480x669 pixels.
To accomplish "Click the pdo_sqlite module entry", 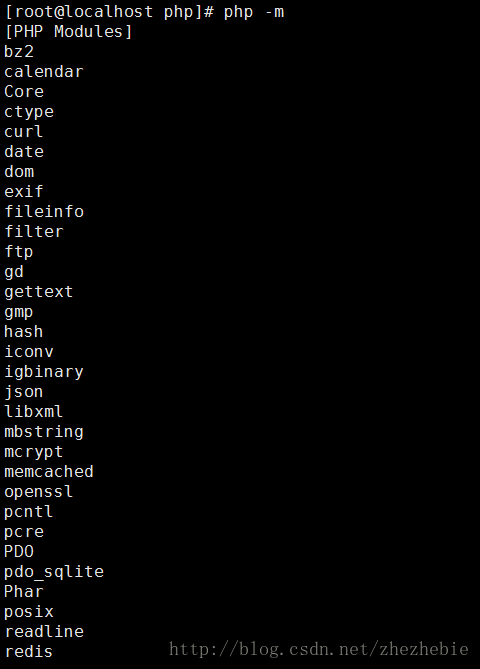I will [54, 572].
